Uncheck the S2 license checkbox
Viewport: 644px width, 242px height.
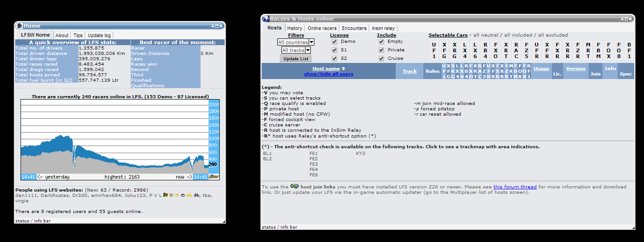(335, 58)
